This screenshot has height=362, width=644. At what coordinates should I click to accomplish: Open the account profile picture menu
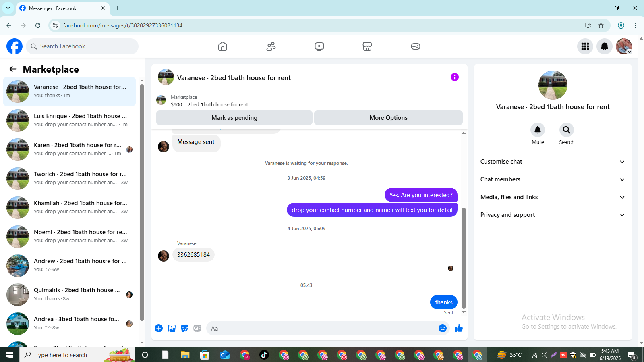[x=624, y=46]
